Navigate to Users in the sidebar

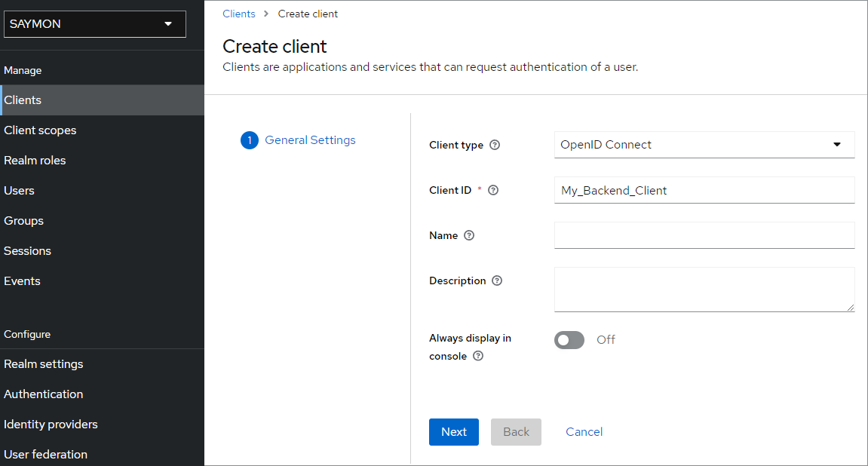pyautogui.click(x=102, y=191)
